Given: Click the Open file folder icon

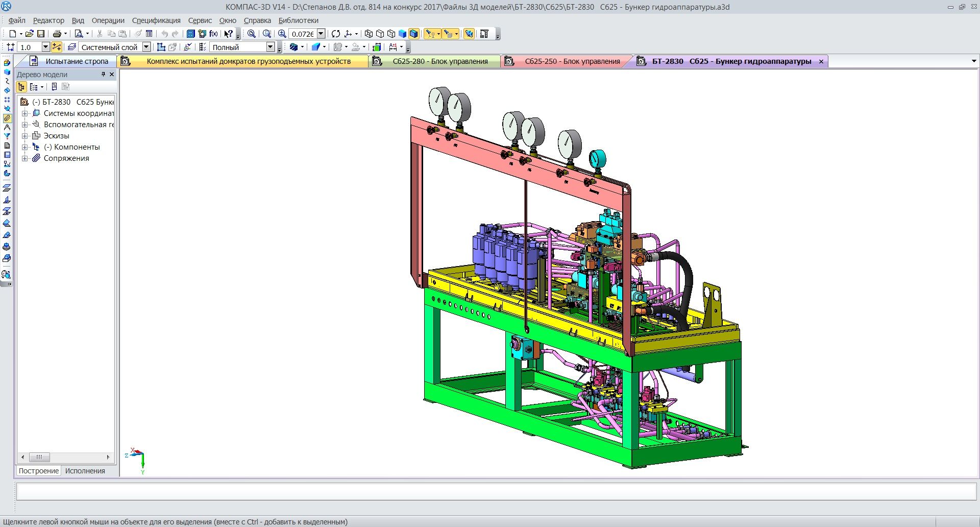Looking at the screenshot, I should click(29, 34).
